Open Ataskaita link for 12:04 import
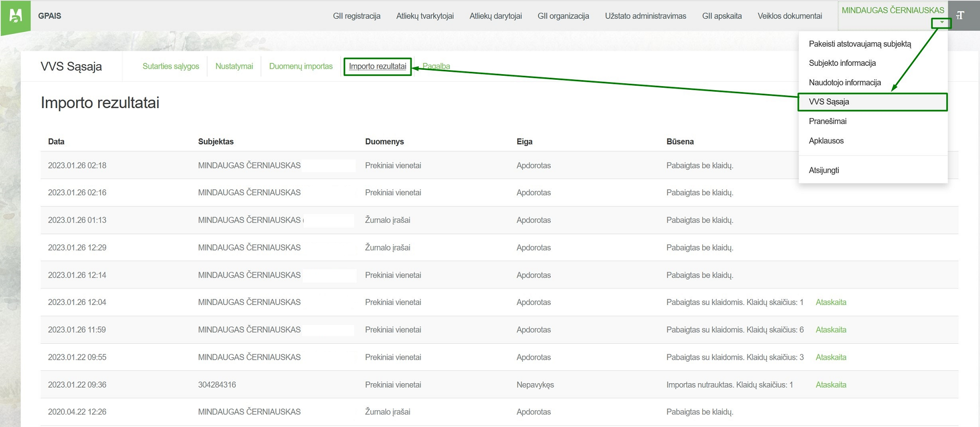This screenshot has height=427, width=980. click(830, 302)
